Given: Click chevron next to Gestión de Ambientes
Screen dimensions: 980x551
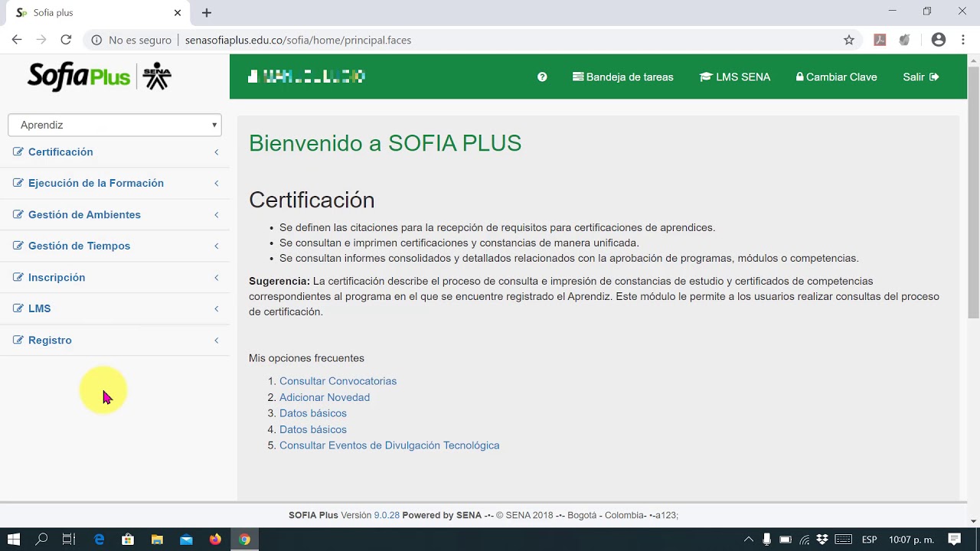Looking at the screenshot, I should tap(217, 214).
